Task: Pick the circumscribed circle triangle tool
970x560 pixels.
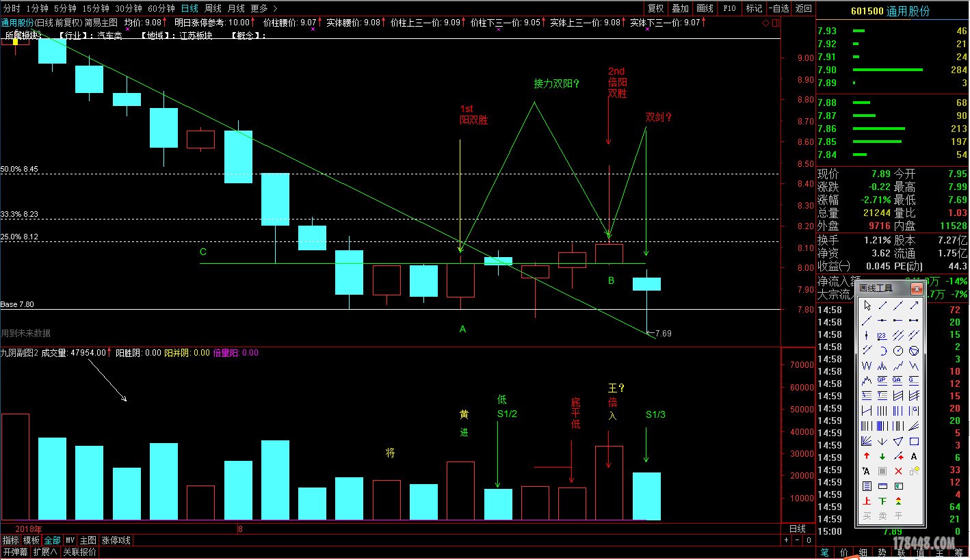Action: click(x=914, y=350)
